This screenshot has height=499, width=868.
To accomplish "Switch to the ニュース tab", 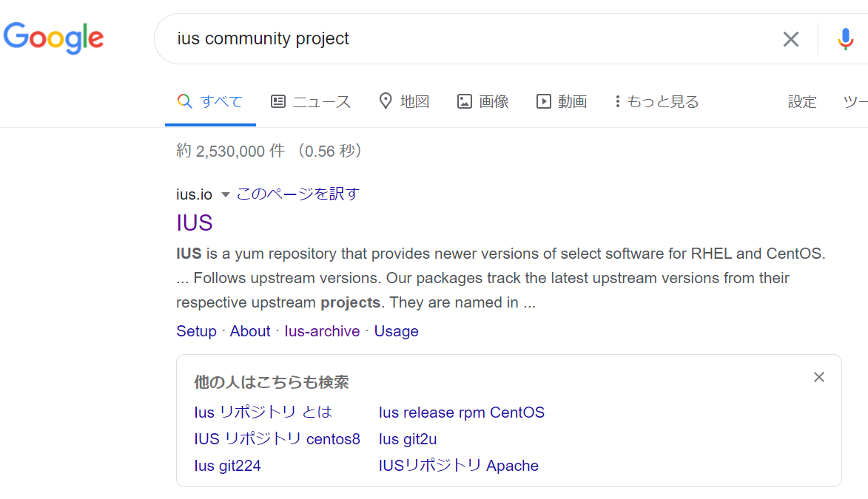I will 311,102.
